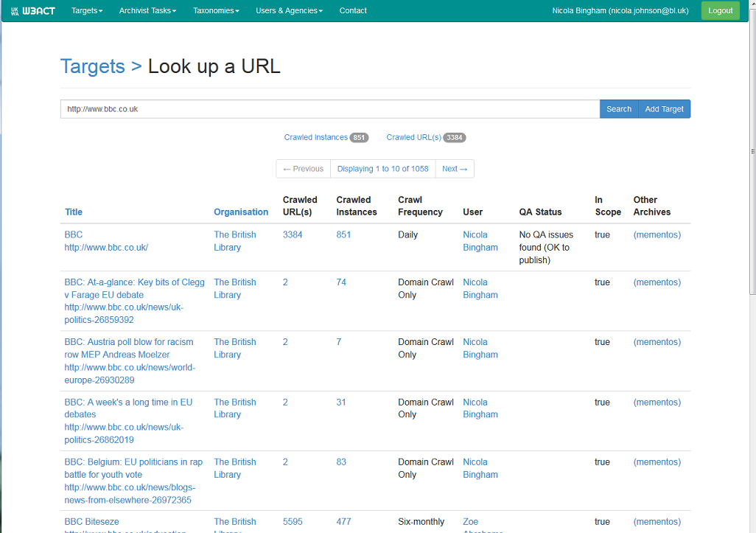Image resolution: width=756 pixels, height=533 pixels.
Task: Click 7 crawled instances link
Action: tap(338, 342)
